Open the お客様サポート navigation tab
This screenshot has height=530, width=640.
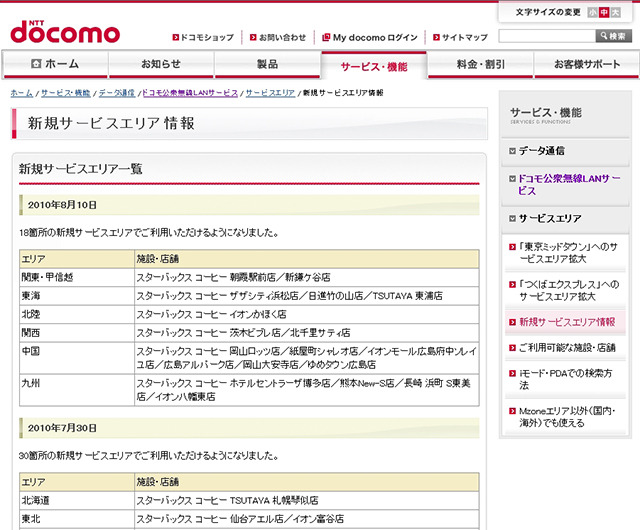(x=587, y=64)
